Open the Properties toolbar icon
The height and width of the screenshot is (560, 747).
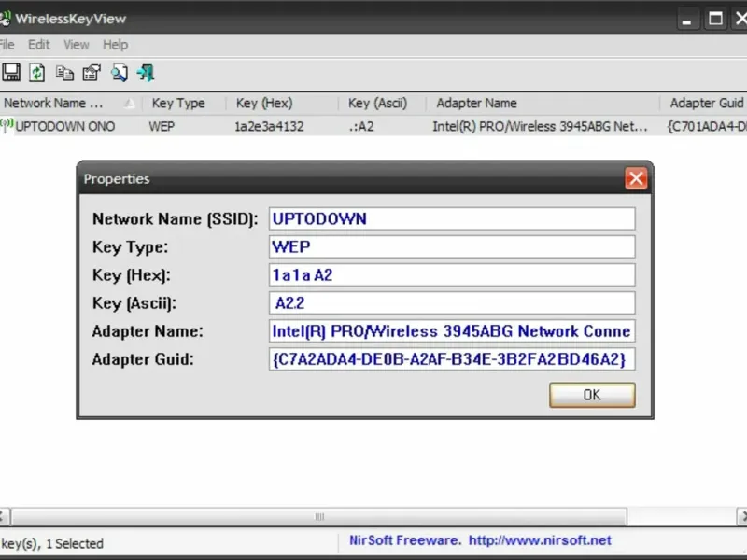pos(92,73)
